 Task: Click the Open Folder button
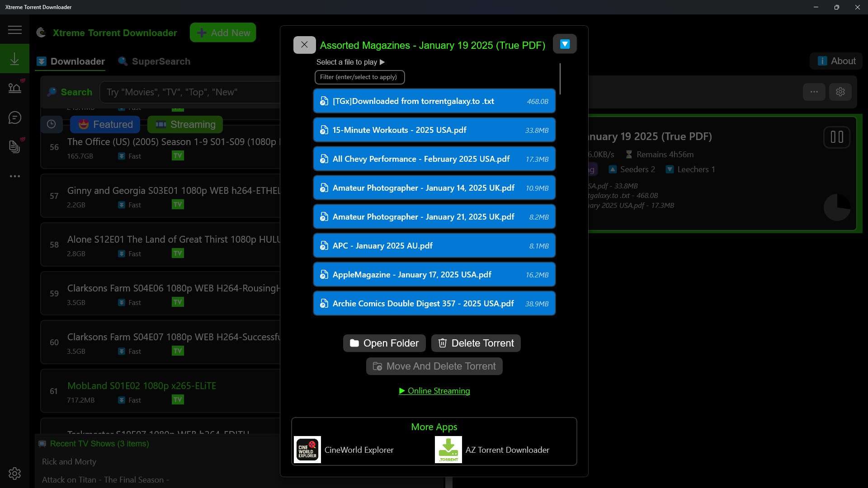[384, 343]
